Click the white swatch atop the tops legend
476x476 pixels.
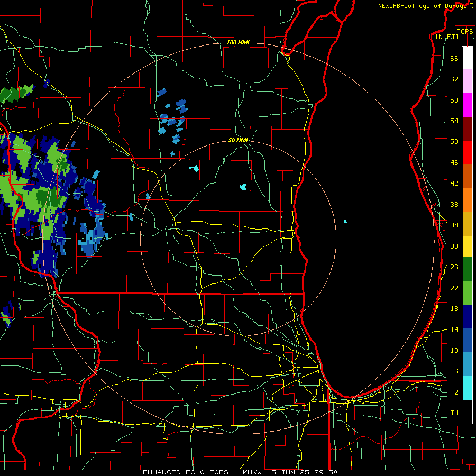click(467, 58)
